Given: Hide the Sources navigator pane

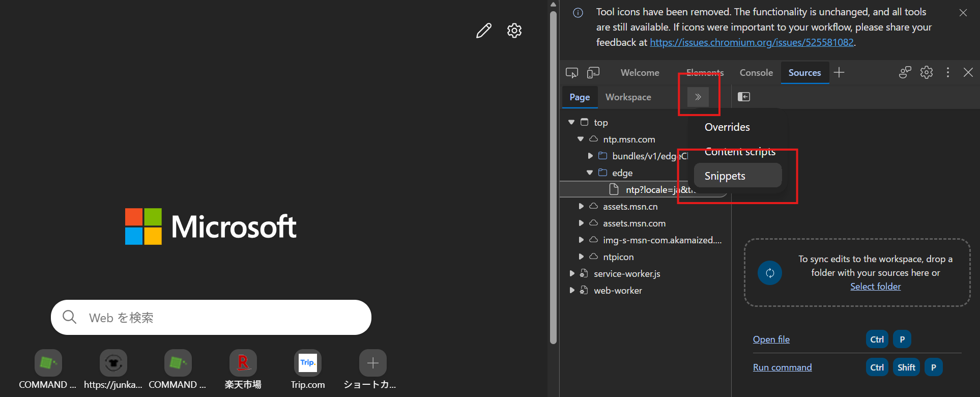Looking at the screenshot, I should click(x=744, y=97).
